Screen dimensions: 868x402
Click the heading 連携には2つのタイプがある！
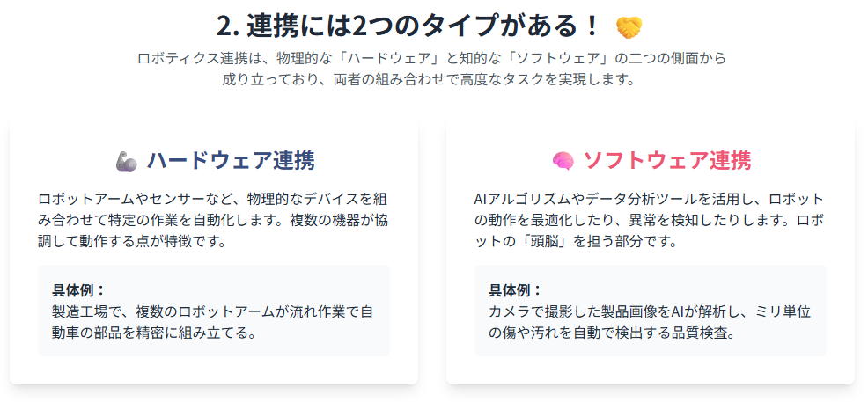point(408,26)
